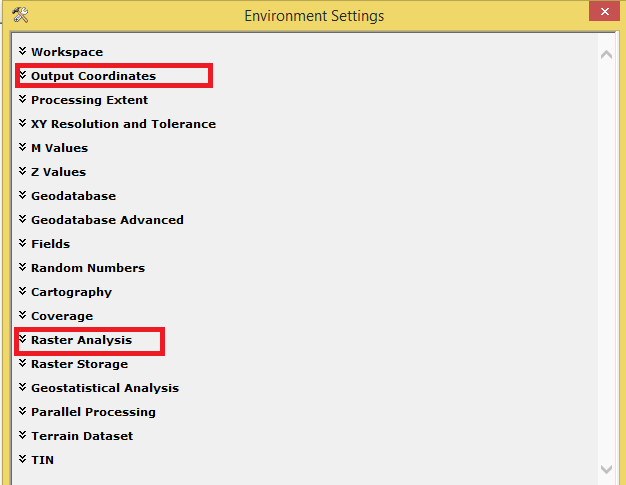Show the Parallel Processing settings
Screen dimensions: 626x485
pyautogui.click(x=93, y=412)
